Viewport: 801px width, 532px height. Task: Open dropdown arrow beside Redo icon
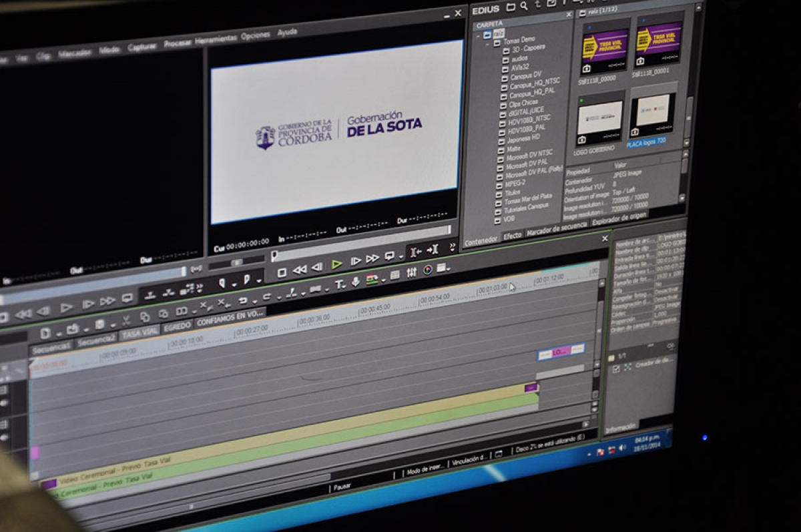[278, 296]
